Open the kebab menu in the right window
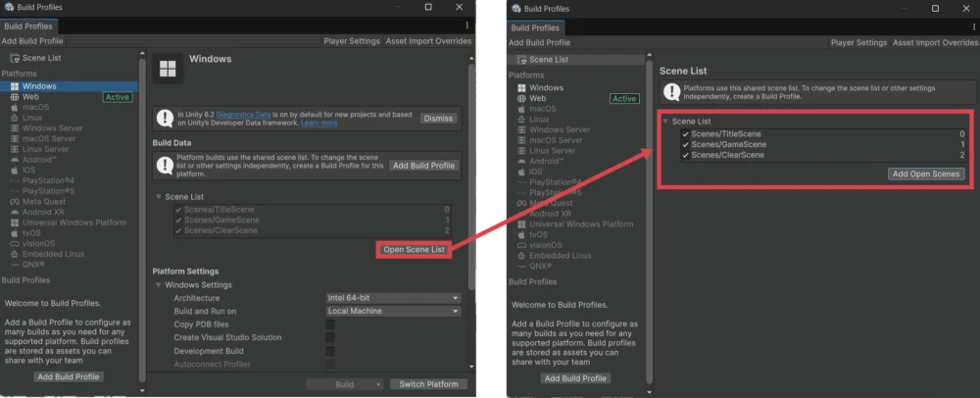The image size is (980, 398). (x=974, y=25)
